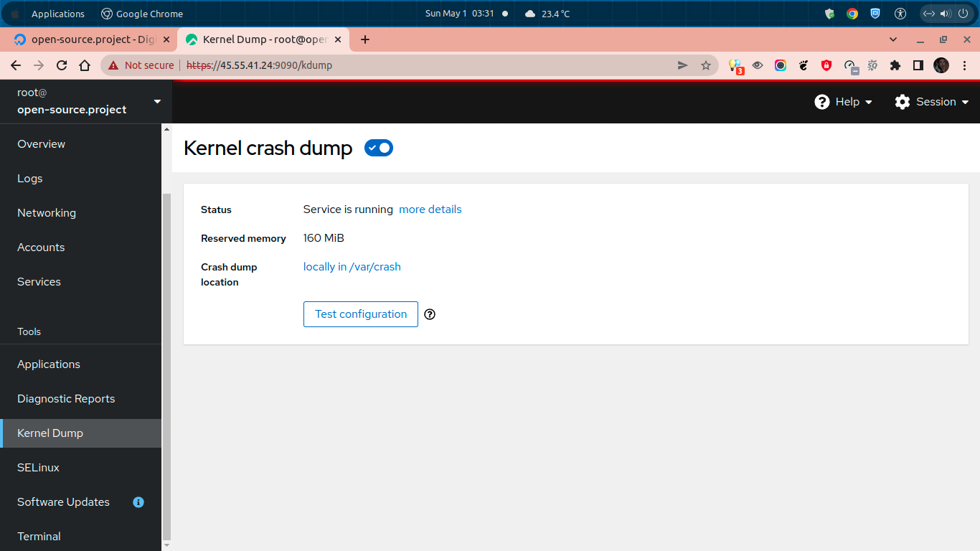Open the eye extension icon
Image resolution: width=980 pixels, height=551 pixels.
coord(758,65)
